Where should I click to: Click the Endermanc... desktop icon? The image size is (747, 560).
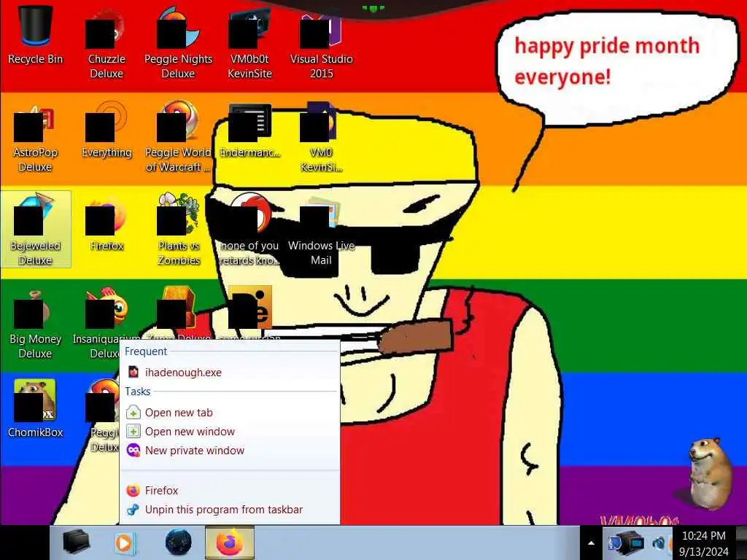[x=249, y=131]
